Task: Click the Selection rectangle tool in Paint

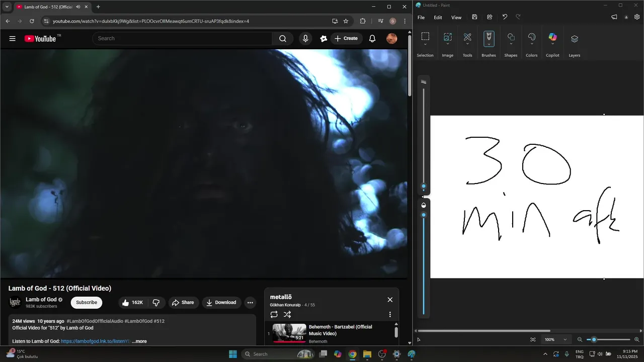Action: pyautogui.click(x=425, y=36)
